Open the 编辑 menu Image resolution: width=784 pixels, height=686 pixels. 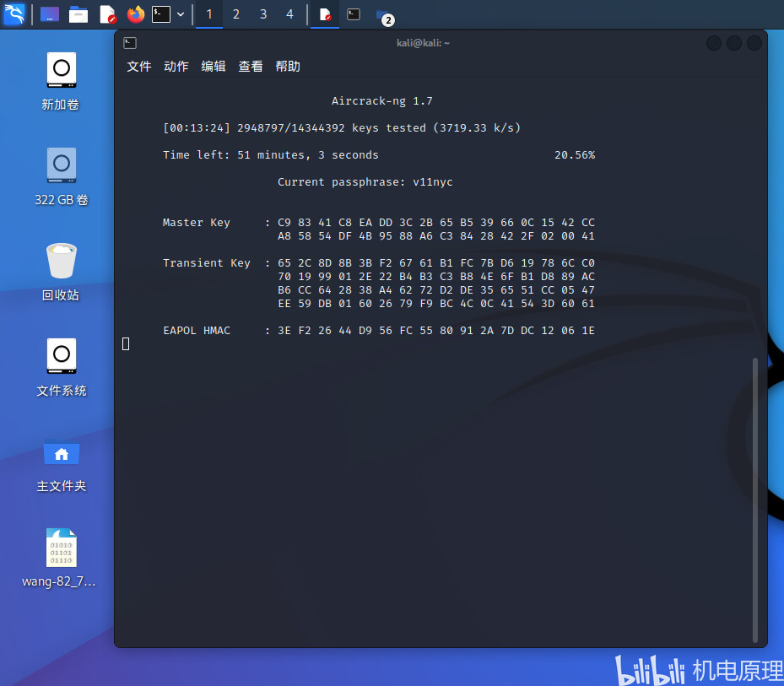coord(214,67)
